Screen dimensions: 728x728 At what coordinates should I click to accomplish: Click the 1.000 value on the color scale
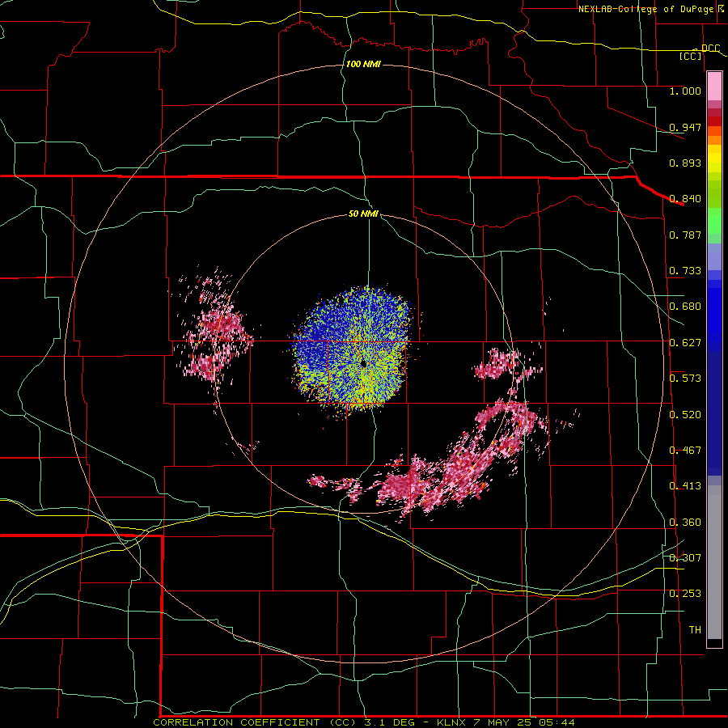pos(685,91)
